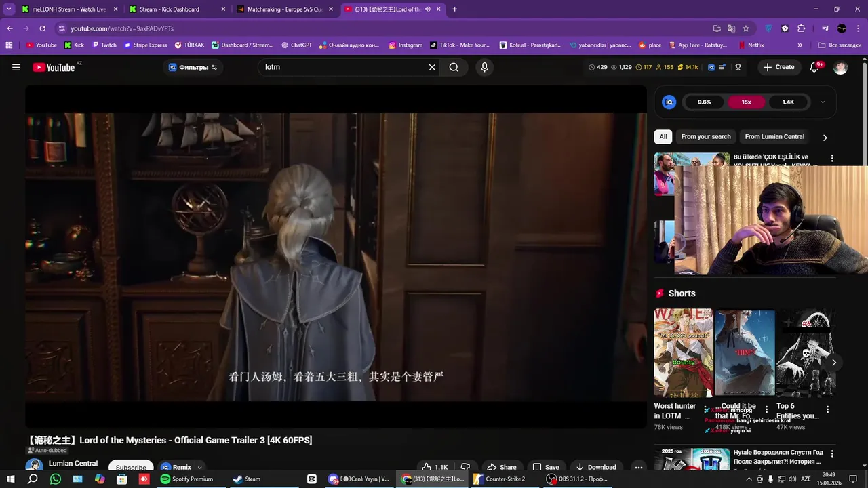Viewport: 868px width, 488px height.
Task: Open Spotify Premium in taskbar
Action: click(187, 479)
